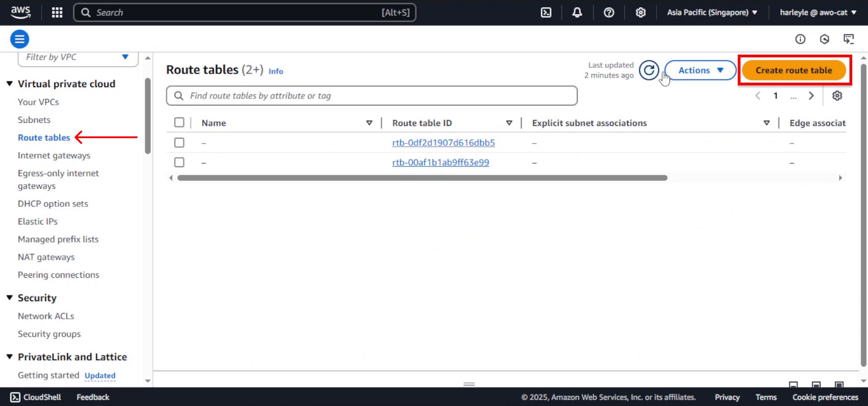Image resolution: width=868 pixels, height=406 pixels.
Task: Click the horizontal table scrollbar
Action: pos(422,178)
